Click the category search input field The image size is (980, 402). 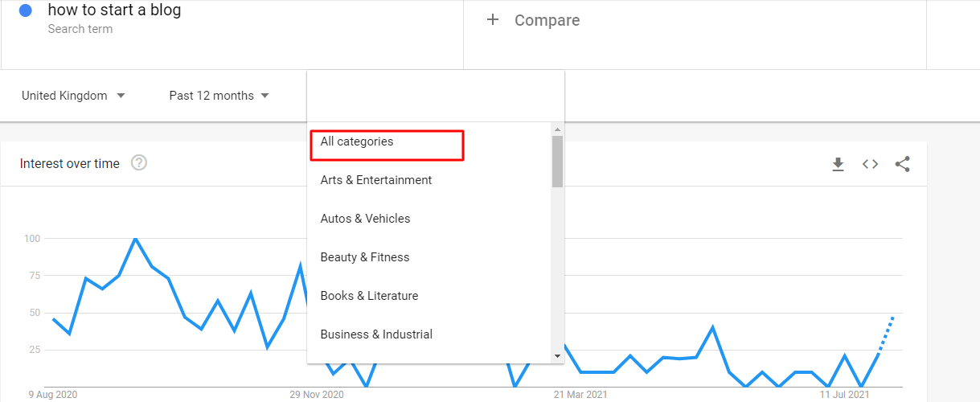436,96
